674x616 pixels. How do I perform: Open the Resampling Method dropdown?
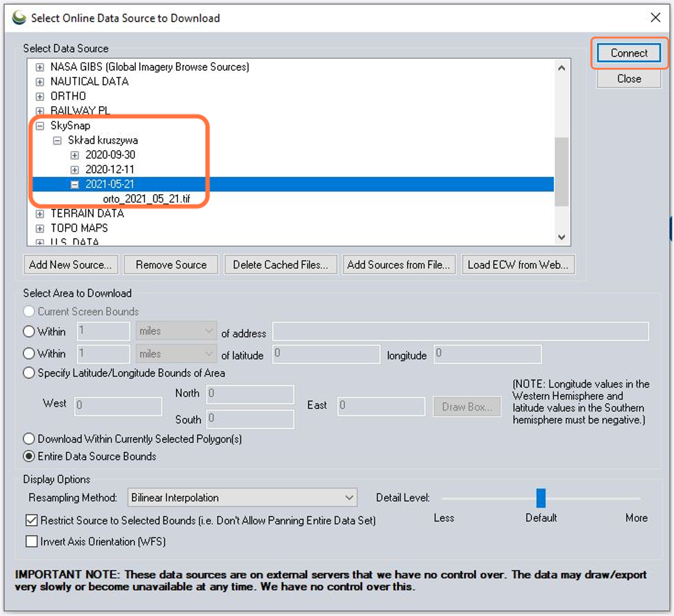coord(242,498)
